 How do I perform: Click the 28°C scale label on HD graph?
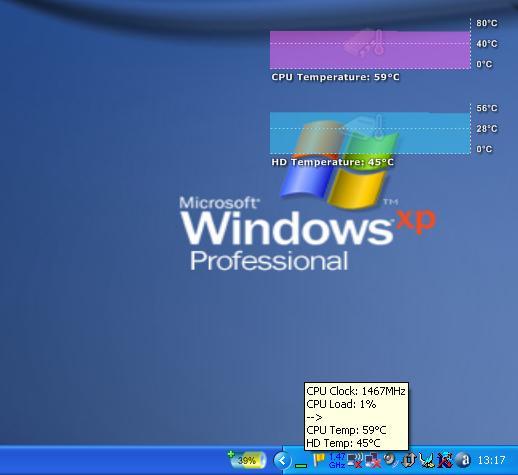click(x=487, y=129)
